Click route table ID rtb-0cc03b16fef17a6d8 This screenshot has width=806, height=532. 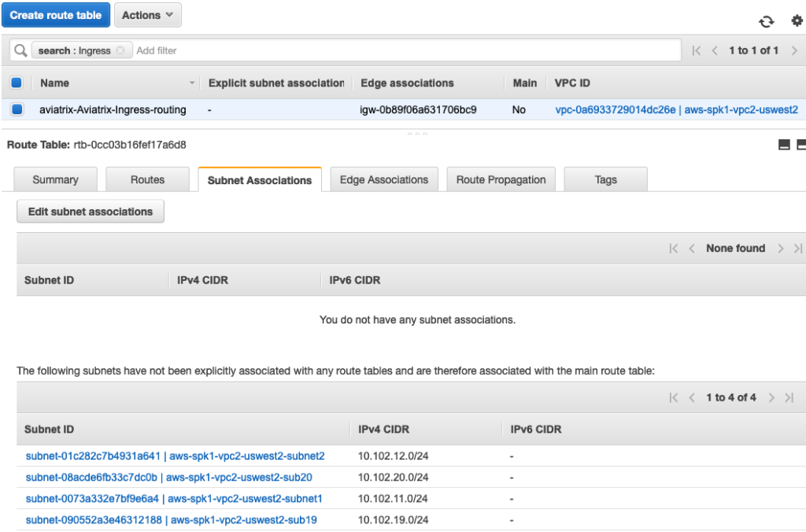tap(130, 145)
